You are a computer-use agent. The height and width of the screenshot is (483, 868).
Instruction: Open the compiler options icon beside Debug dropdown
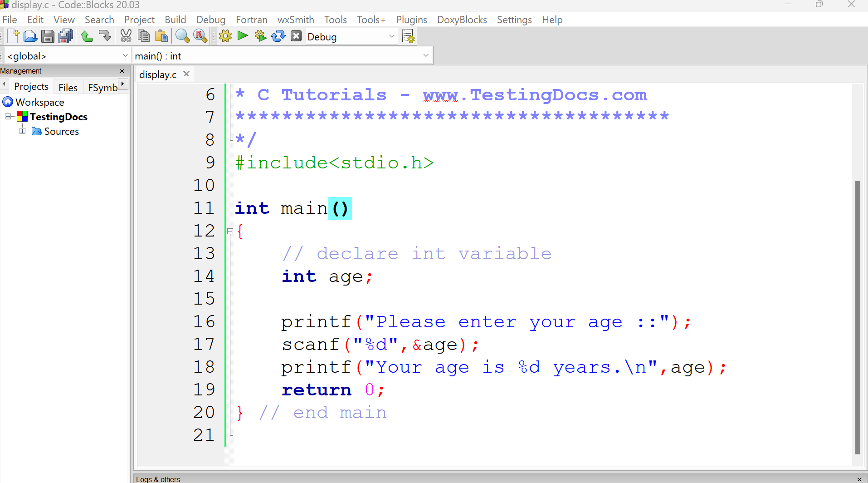point(408,36)
